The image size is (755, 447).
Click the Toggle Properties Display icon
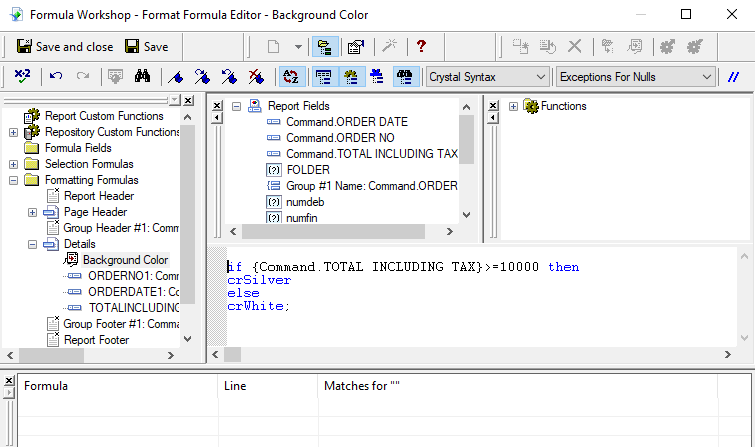tap(356, 47)
